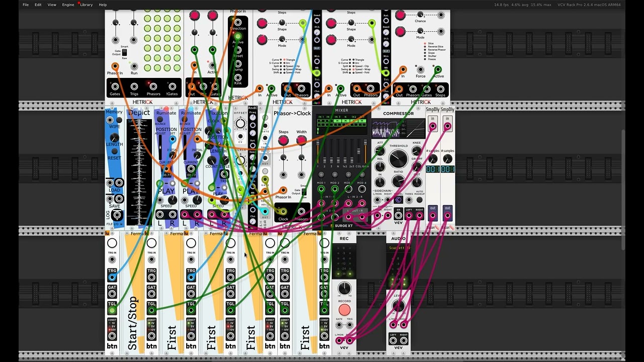Click the Steps output jack beside Gates
The image size is (644, 362).
440,88
